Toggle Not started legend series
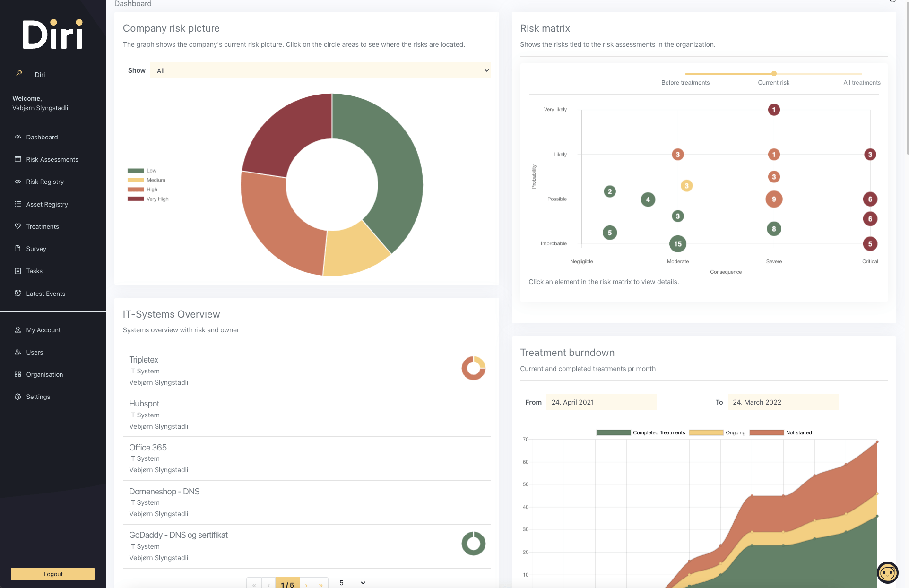The height and width of the screenshot is (588, 909). pyautogui.click(x=780, y=432)
